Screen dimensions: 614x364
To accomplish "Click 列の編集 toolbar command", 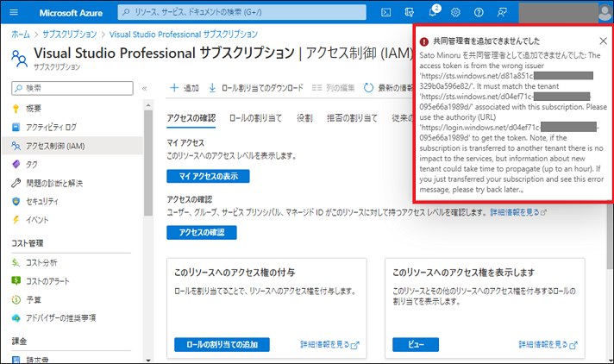I will [333, 88].
